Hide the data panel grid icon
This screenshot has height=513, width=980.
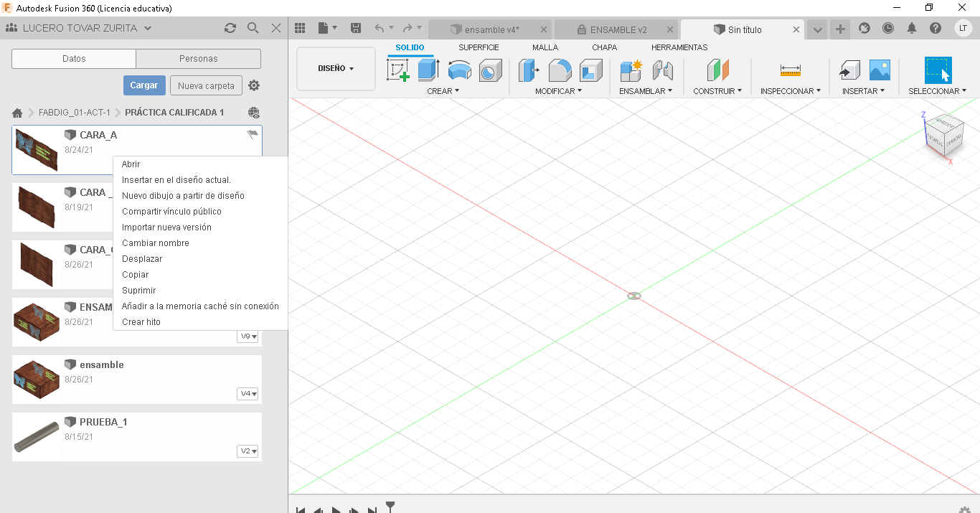pyautogui.click(x=301, y=28)
